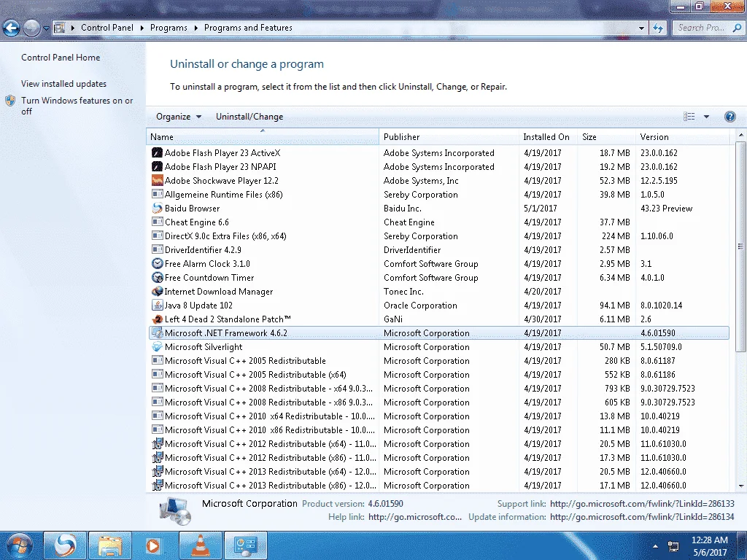Open View installed updates link
This screenshot has height=560, width=747.
pyautogui.click(x=64, y=84)
